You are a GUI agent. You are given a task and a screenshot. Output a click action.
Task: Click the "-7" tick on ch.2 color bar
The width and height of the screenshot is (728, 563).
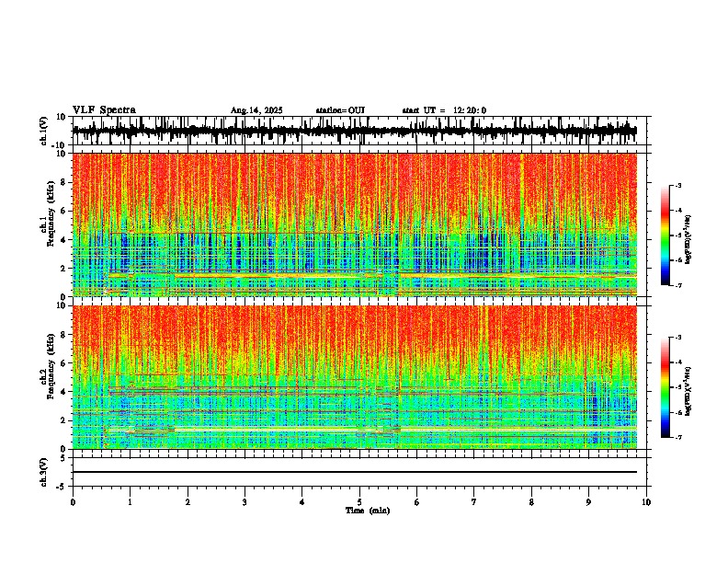[x=678, y=437]
